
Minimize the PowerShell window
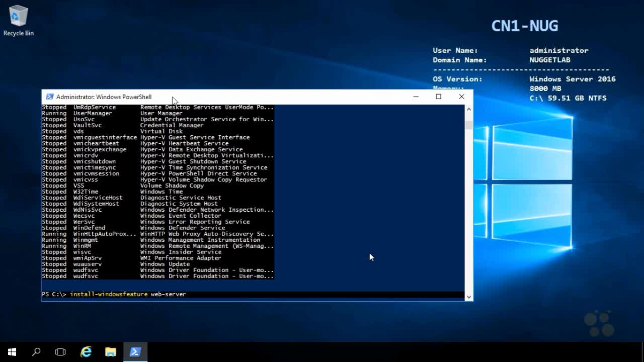(416, 97)
